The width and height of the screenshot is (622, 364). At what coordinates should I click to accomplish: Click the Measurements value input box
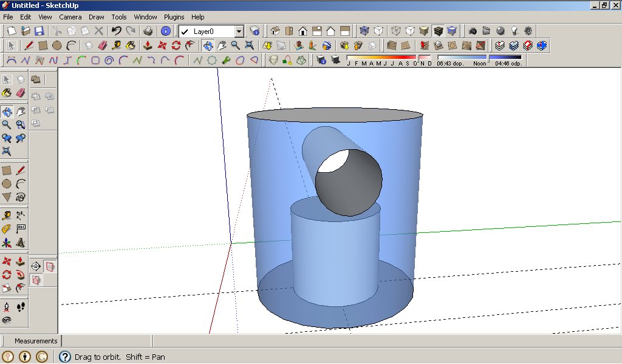(x=106, y=341)
